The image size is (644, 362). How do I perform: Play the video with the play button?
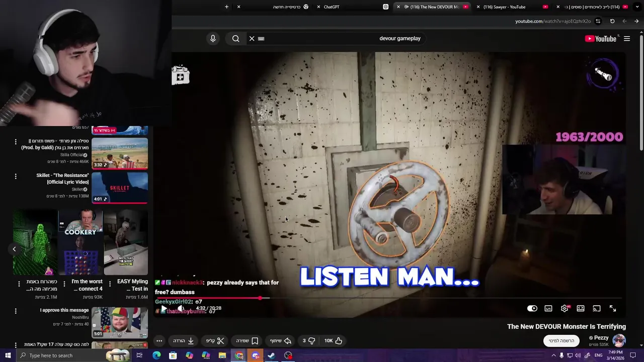click(164, 308)
